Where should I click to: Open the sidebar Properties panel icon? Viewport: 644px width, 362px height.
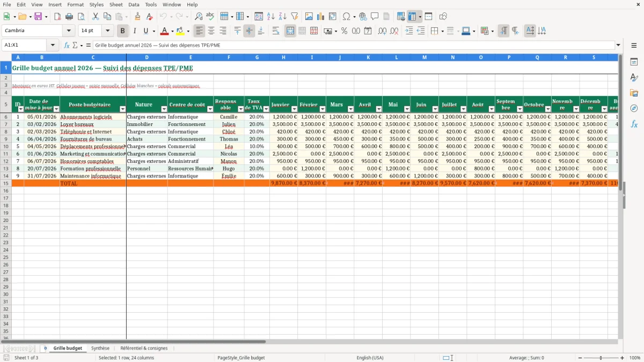634,62
